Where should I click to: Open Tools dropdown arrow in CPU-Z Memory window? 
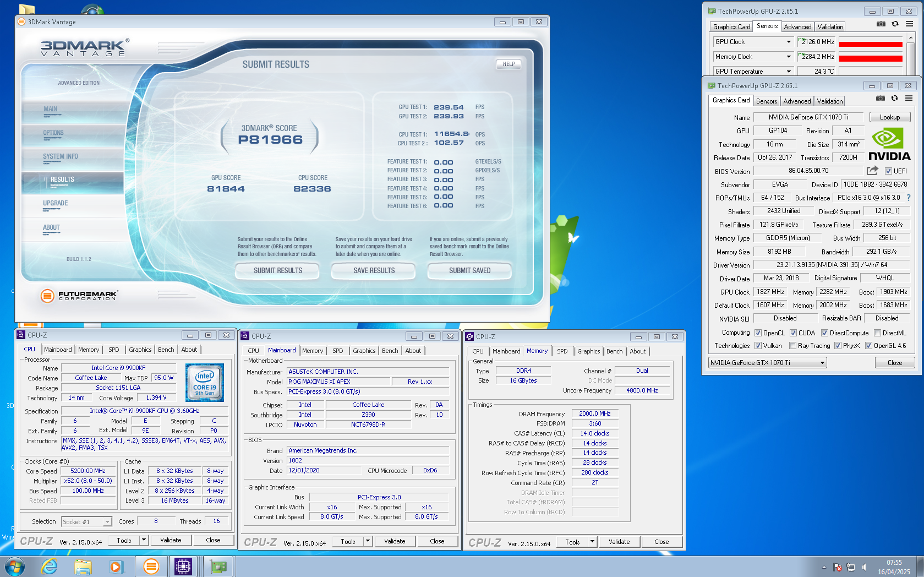[x=593, y=542]
